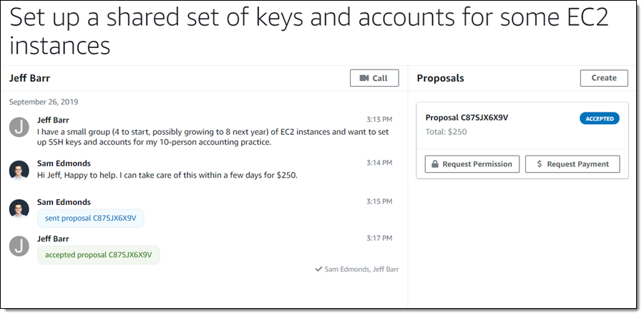
Task: Click the Request Permission button
Action: [472, 164]
